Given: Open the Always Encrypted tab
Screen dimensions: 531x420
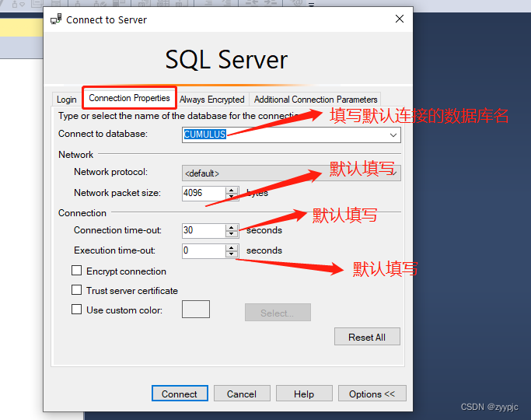Looking at the screenshot, I should tap(212, 100).
